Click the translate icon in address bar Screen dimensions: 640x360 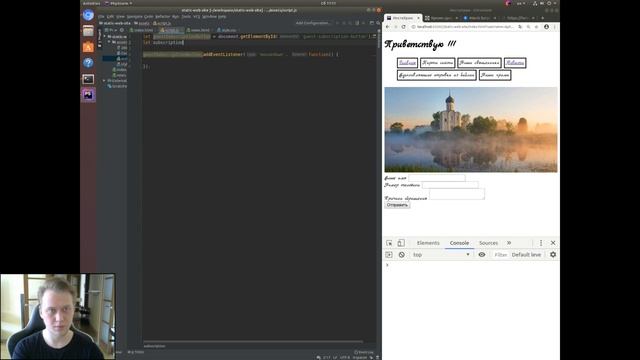click(x=520, y=27)
